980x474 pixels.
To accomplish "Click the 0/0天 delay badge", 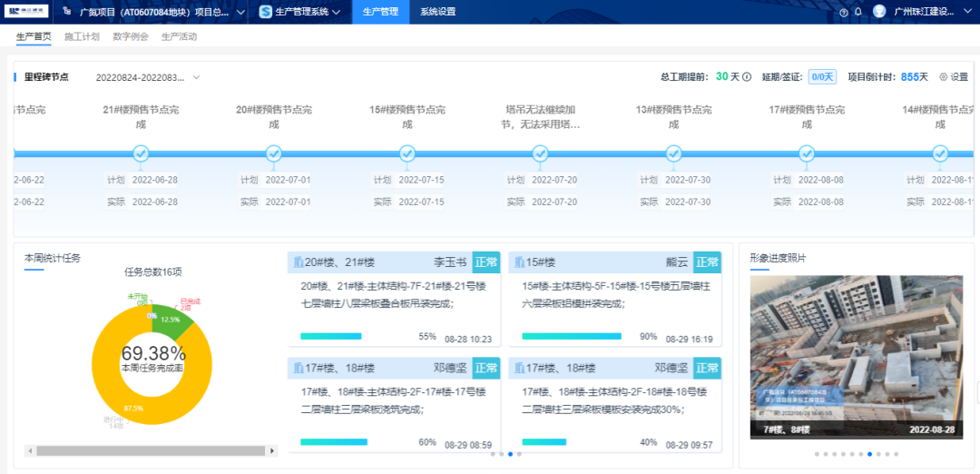I will click(821, 77).
